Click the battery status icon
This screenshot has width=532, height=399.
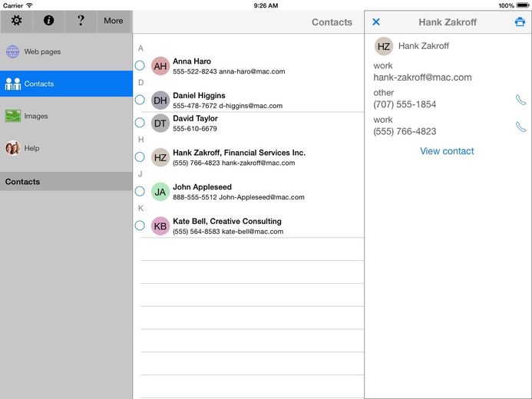(523, 5)
